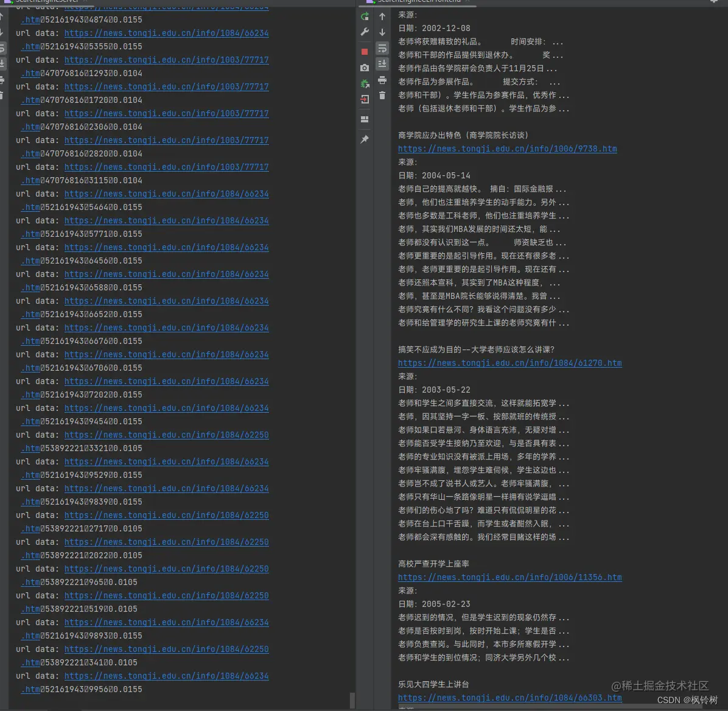This screenshot has width=728, height=711.
Task: Click .htm link before 53892221 3321
Action: tap(30, 448)
